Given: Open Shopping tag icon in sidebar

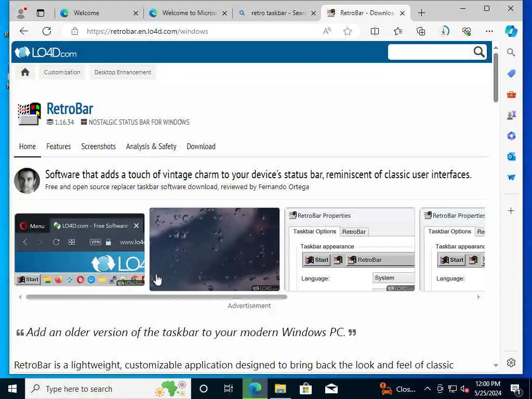Looking at the screenshot, I should click(x=511, y=74).
